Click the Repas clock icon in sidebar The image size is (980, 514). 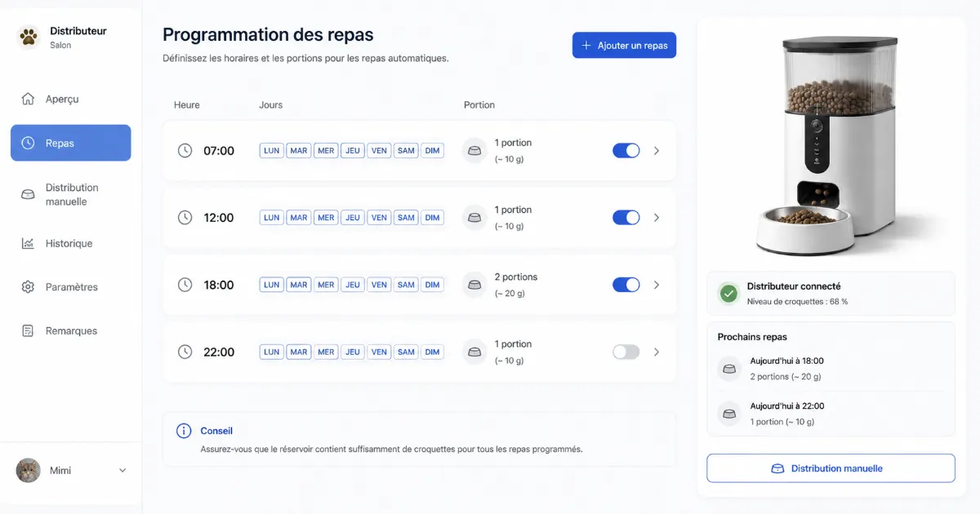pos(29,143)
